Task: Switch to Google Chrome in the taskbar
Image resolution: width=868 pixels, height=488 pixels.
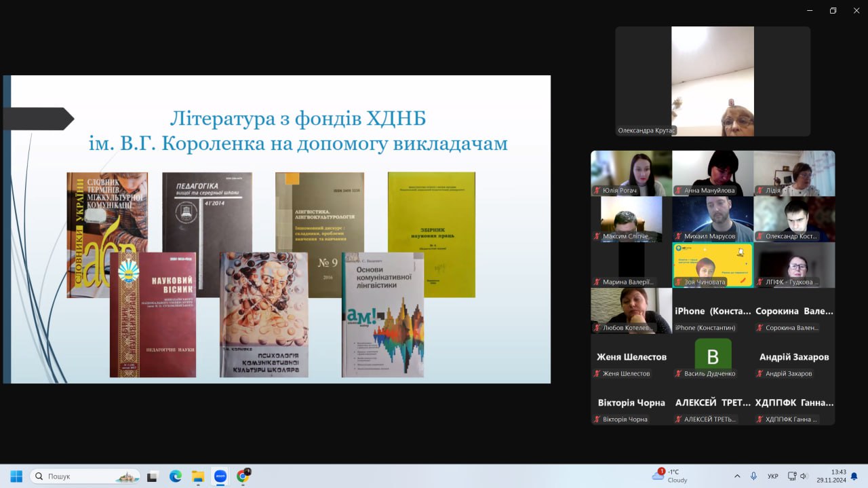Action: pyautogui.click(x=242, y=476)
